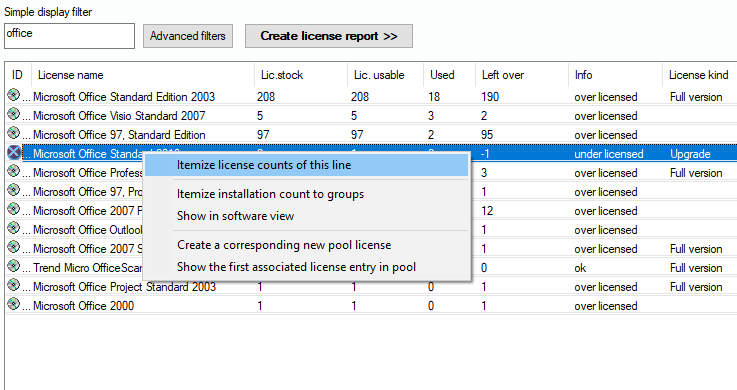Click Left over value 12
This screenshot has width=737, height=390.
point(487,211)
